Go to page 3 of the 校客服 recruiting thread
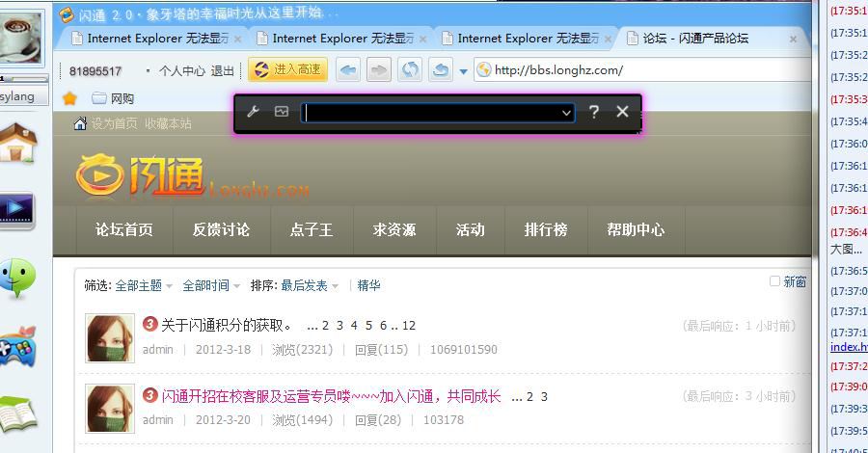Image resolution: width=868 pixels, height=453 pixels. coord(544,396)
